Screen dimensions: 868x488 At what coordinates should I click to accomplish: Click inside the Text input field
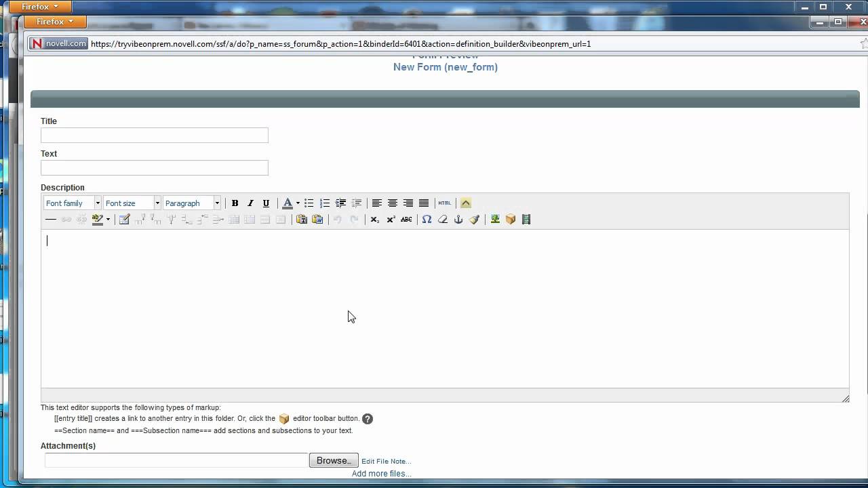pos(155,167)
